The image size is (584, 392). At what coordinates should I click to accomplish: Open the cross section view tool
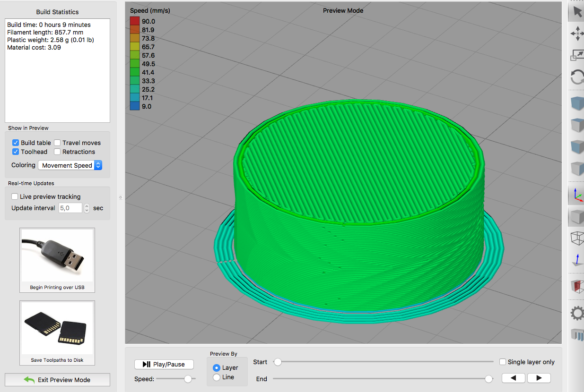pos(577,287)
